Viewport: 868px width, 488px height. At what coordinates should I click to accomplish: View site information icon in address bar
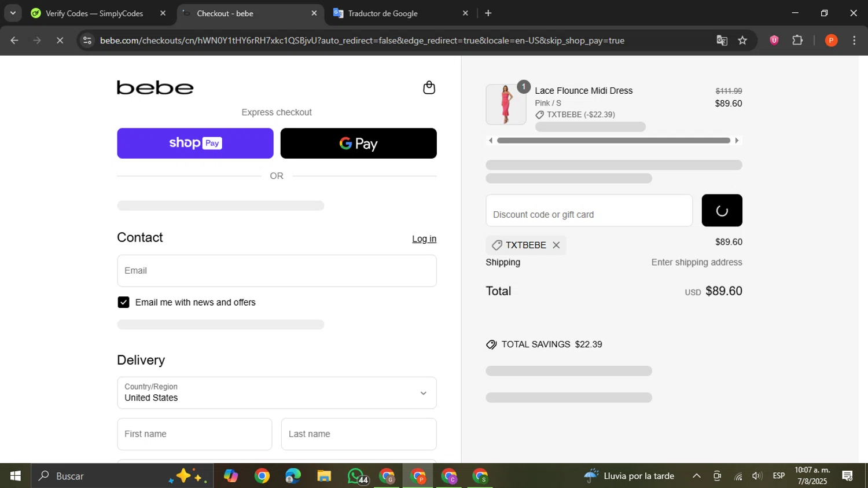click(87, 41)
